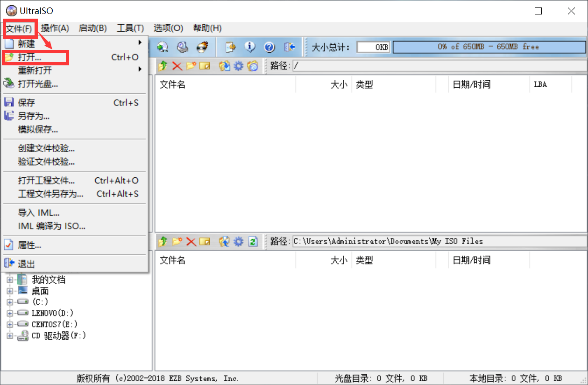
Task: Click the 大小总计 0KB field
Action: click(x=374, y=47)
